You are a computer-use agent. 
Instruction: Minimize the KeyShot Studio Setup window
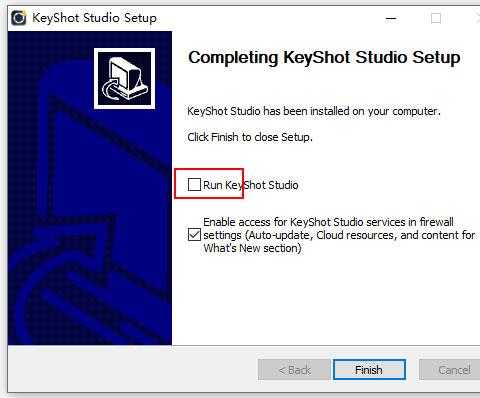(391, 18)
